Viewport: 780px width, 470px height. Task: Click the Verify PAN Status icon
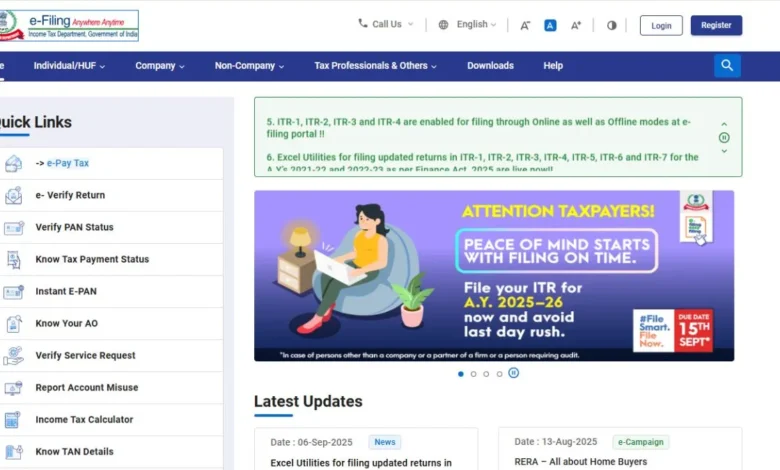[13, 227]
